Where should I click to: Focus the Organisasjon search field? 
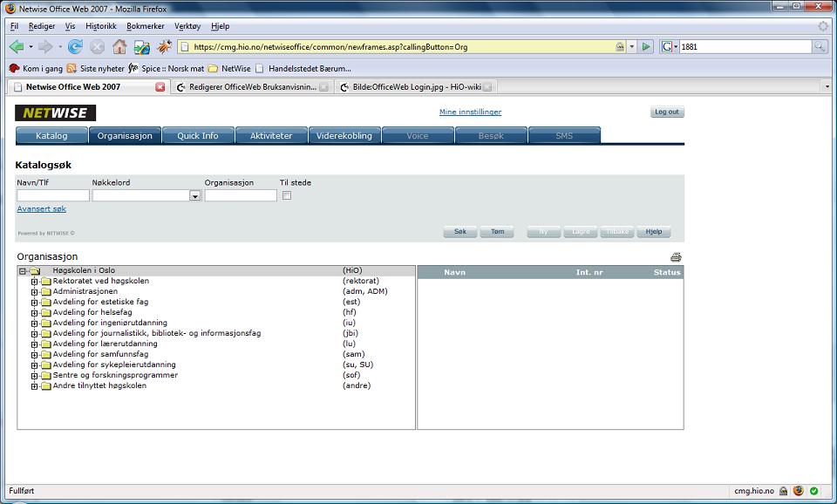pos(241,195)
